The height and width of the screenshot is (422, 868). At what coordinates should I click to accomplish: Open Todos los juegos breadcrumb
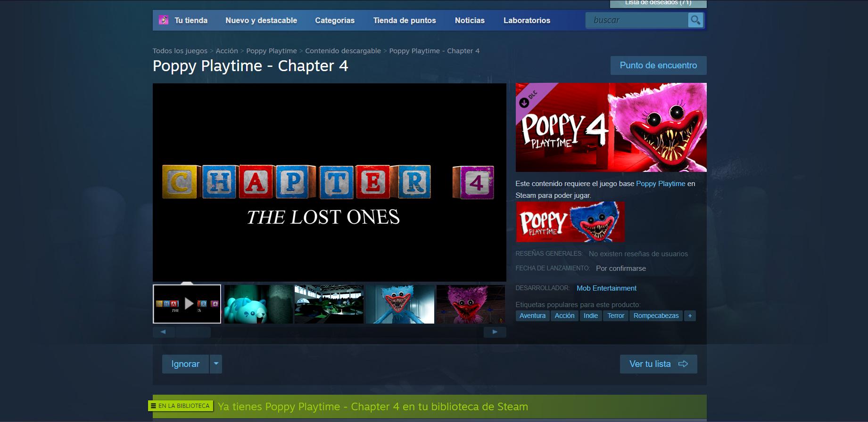tap(180, 51)
